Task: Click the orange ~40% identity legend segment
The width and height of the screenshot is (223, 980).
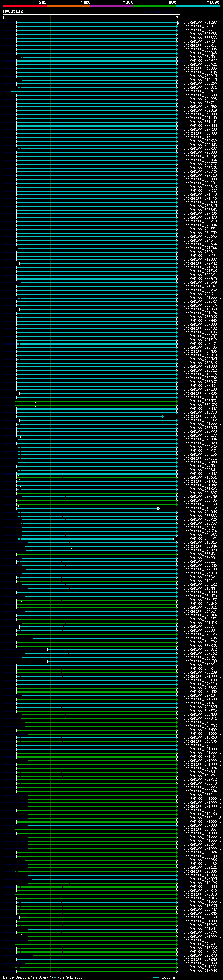Action: coord(68,6)
